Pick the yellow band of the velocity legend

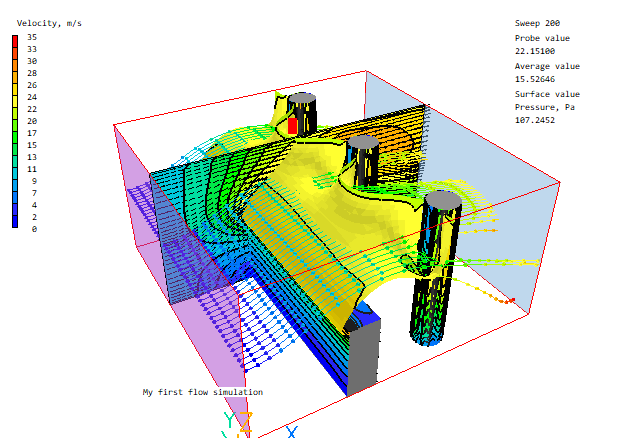click(x=15, y=103)
